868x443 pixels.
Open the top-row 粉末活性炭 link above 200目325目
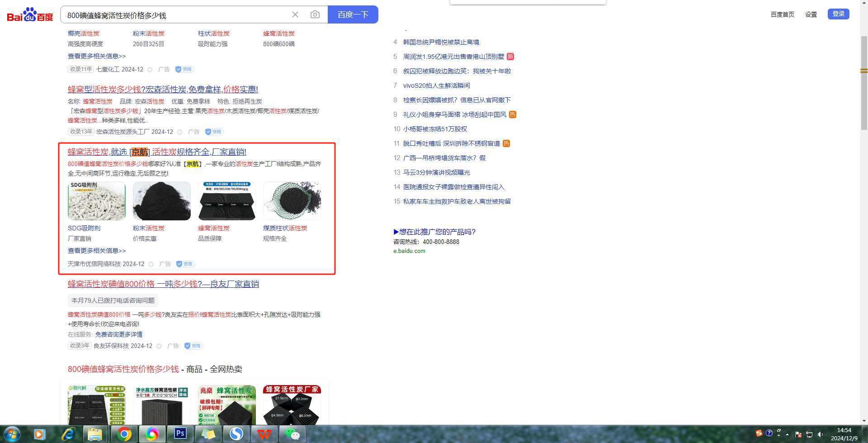(149, 33)
